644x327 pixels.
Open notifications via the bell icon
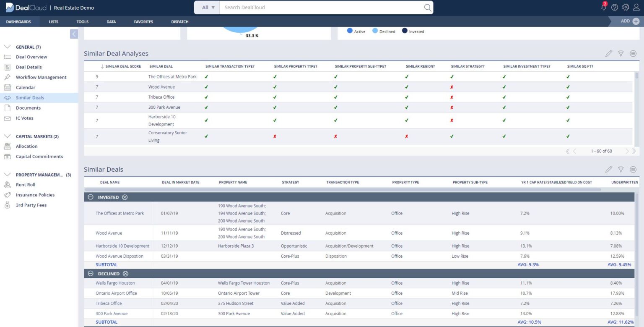coord(603,7)
